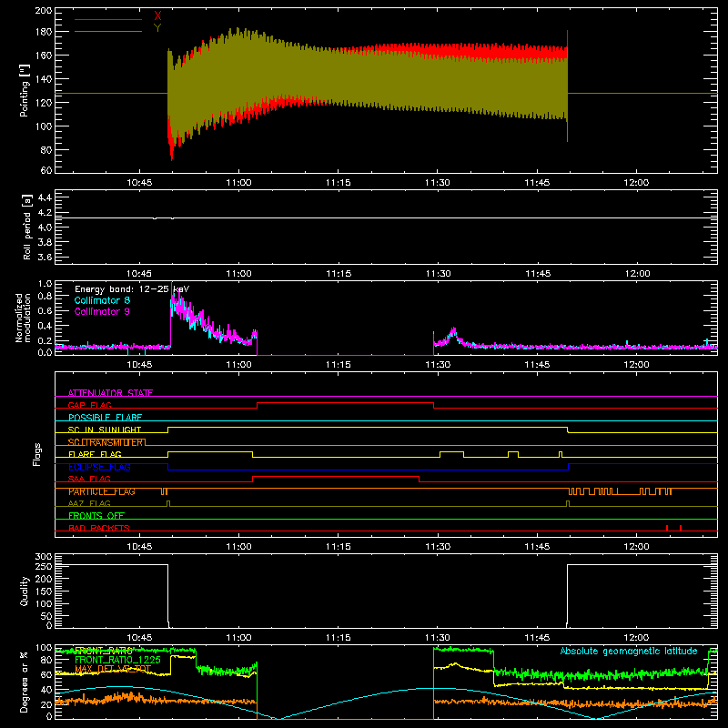Click the magenta 'Collimator 9' legend text
The width and height of the screenshot is (728, 728).
pyautogui.click(x=102, y=311)
